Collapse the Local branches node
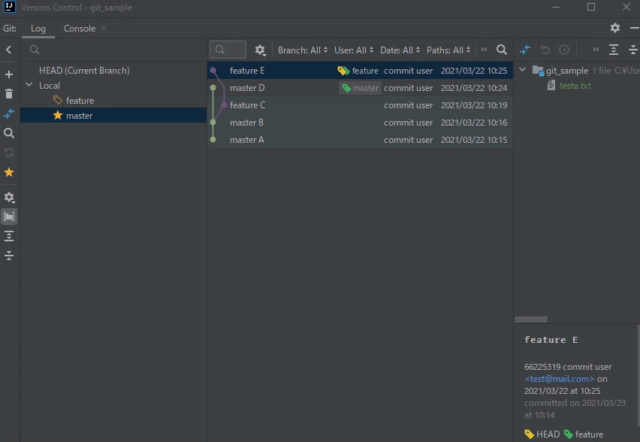The width and height of the screenshot is (640, 442). pyautogui.click(x=29, y=85)
